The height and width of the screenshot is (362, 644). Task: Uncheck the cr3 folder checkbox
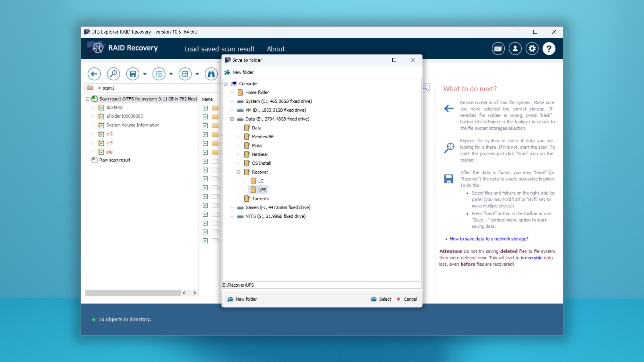point(101,143)
